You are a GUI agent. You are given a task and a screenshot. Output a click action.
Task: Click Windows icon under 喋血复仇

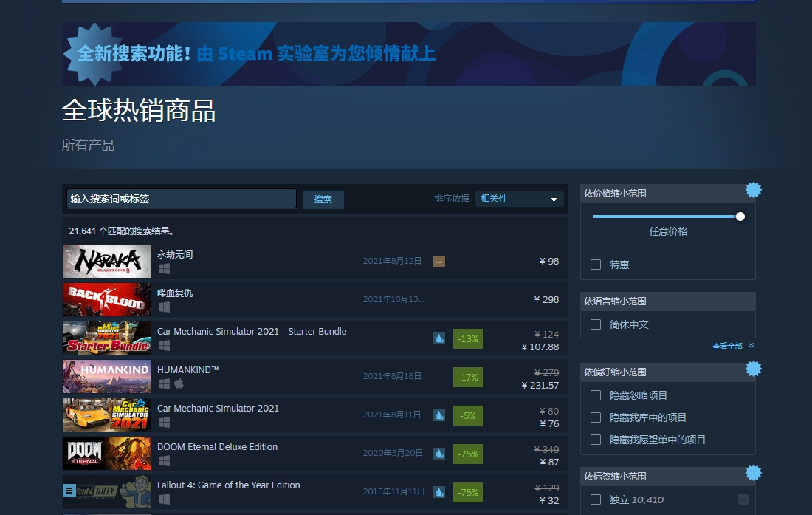164,307
